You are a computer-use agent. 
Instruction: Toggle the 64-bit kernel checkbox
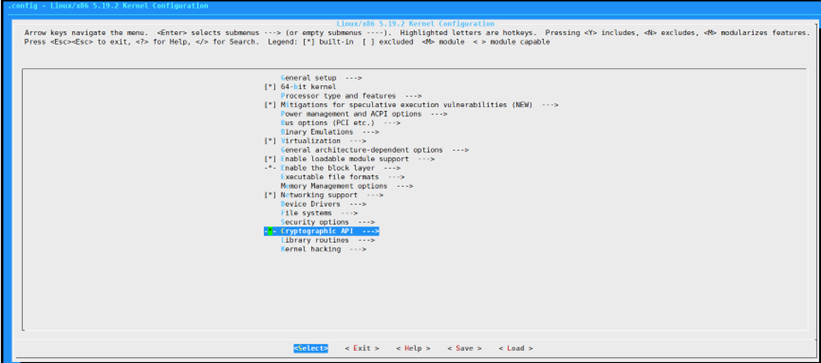270,86
